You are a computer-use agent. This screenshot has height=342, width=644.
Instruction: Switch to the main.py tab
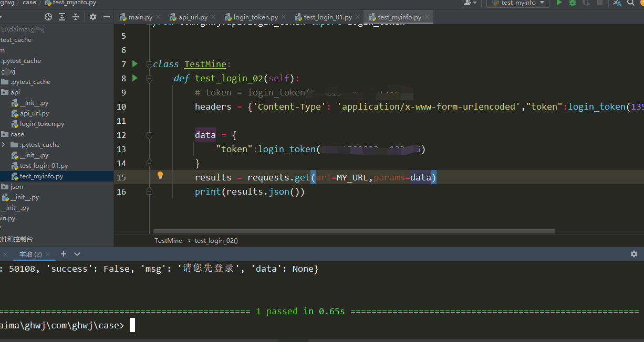(136, 17)
